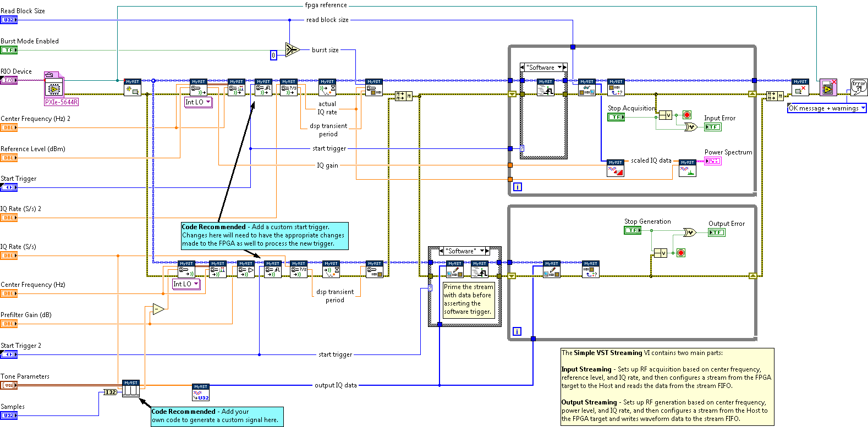This screenshot has height=427, width=868.
Task: Select the numeric constant 0 near Burst Mode
Action: [x=273, y=55]
